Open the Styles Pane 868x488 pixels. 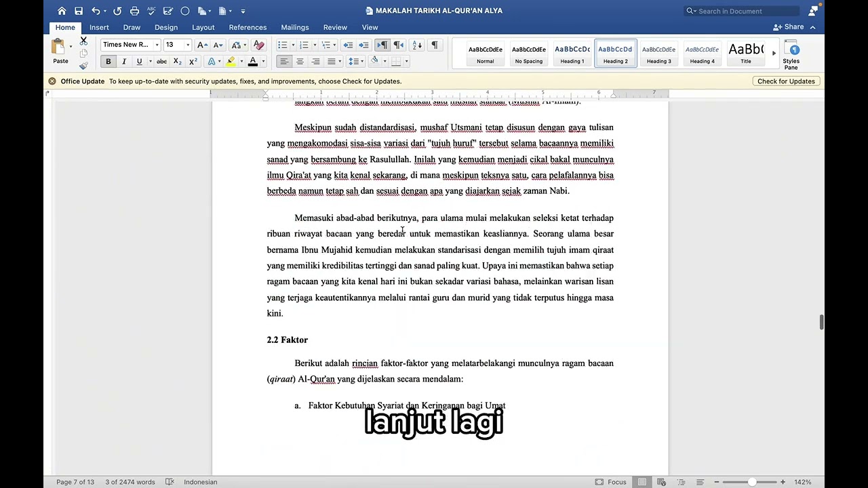pos(791,54)
